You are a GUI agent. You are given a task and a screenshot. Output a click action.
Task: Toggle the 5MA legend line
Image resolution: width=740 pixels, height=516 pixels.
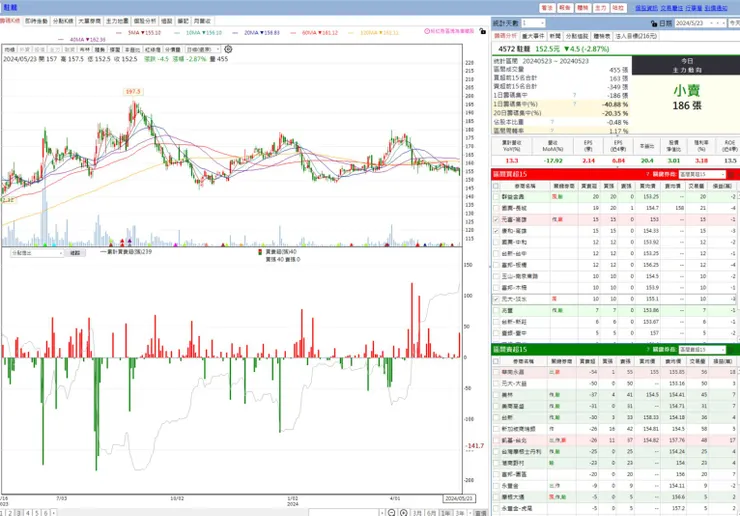pos(138,33)
